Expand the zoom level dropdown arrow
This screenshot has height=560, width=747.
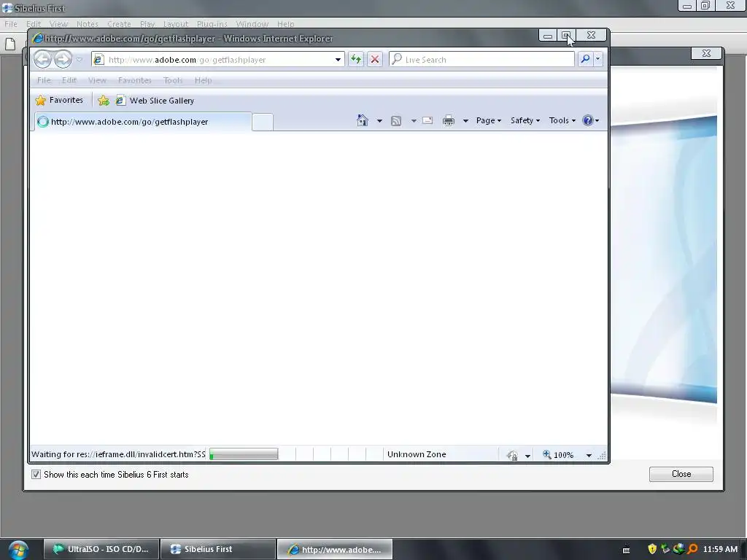tap(589, 455)
